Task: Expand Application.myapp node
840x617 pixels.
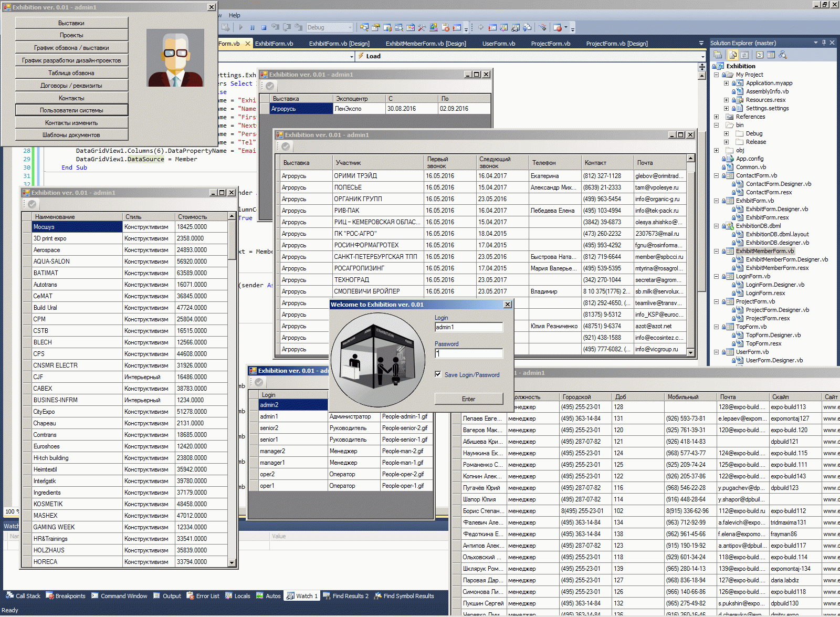Action: click(x=726, y=83)
